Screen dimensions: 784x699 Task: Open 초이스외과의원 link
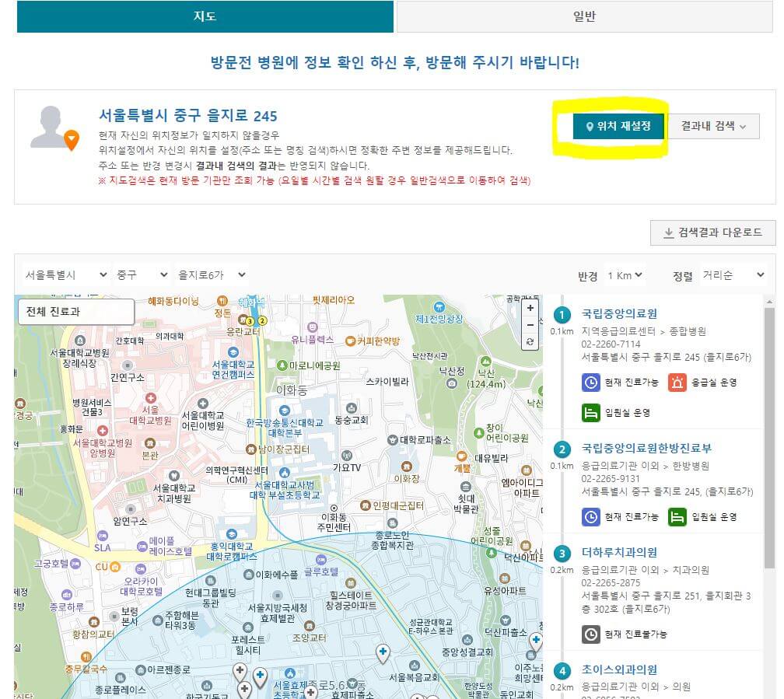619,669
